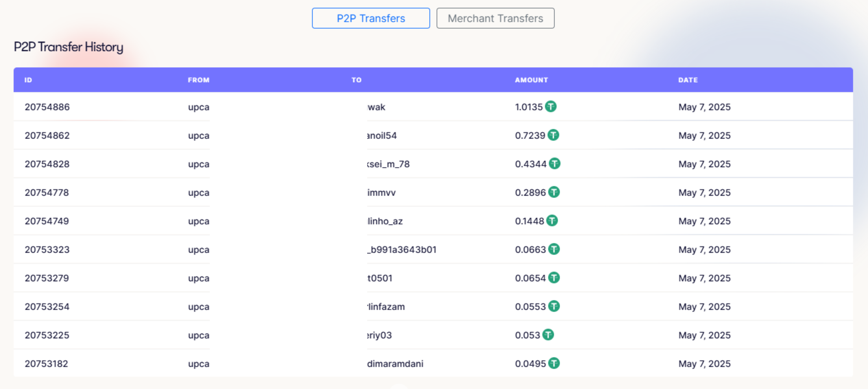Click the amount value 0.053

(x=528, y=335)
